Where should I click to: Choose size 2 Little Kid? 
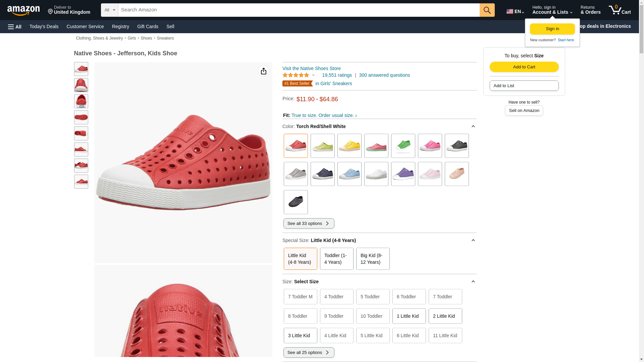coord(445,316)
